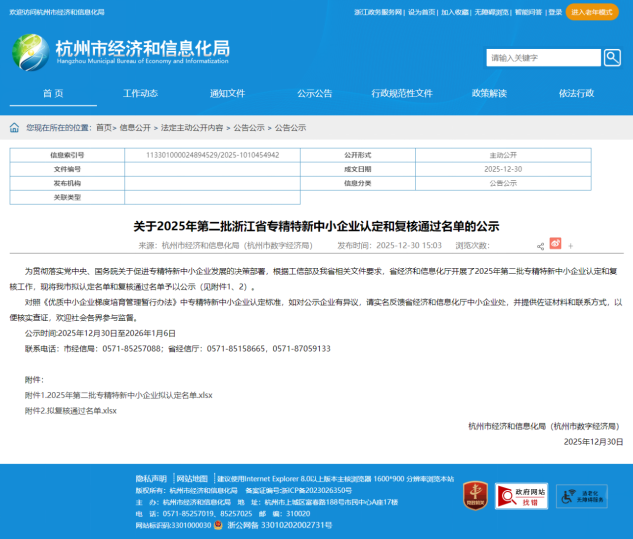
Task: Open the 政府网站找错 badge
Action: [521, 496]
